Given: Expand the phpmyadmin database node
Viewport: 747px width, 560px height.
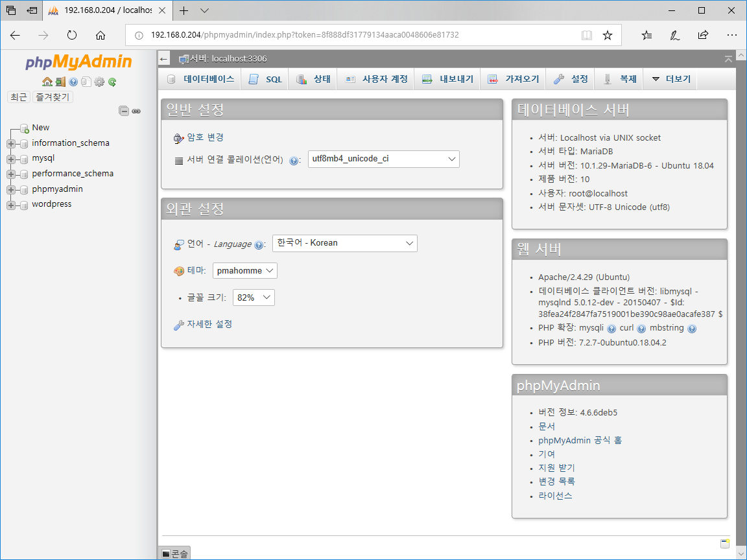Looking at the screenshot, I should click(x=11, y=189).
